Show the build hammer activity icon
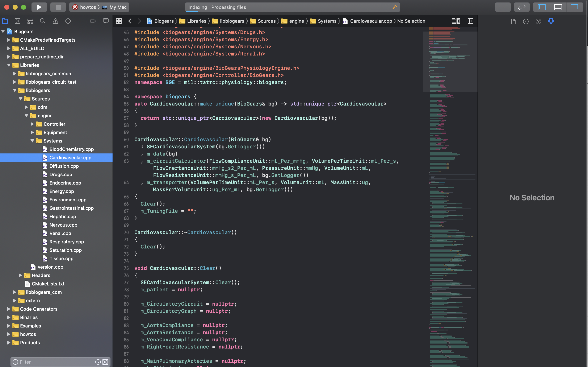 click(x=395, y=7)
